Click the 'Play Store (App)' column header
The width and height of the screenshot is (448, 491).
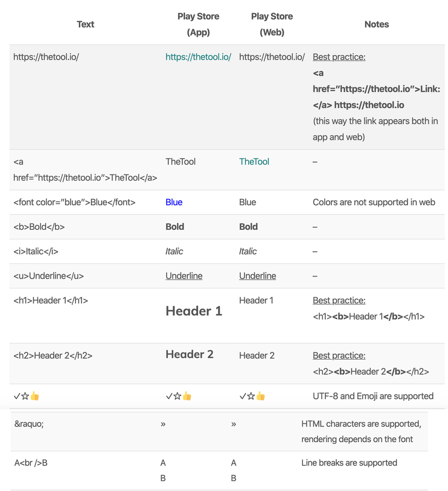click(198, 24)
